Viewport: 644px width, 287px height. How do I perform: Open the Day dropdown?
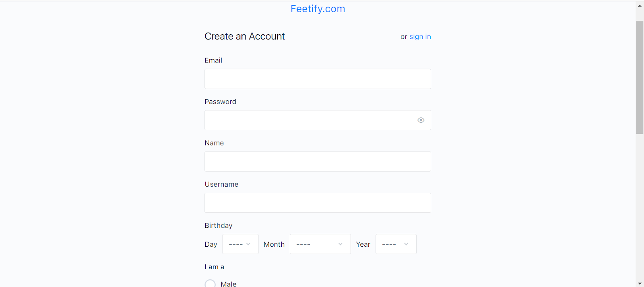[240, 244]
